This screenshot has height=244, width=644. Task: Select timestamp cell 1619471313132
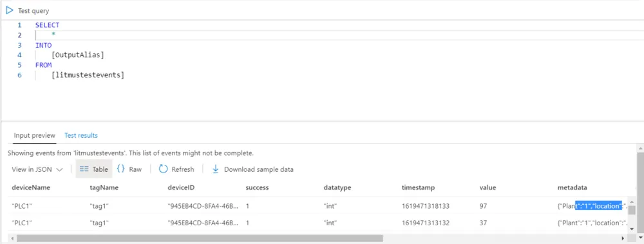click(x=426, y=223)
